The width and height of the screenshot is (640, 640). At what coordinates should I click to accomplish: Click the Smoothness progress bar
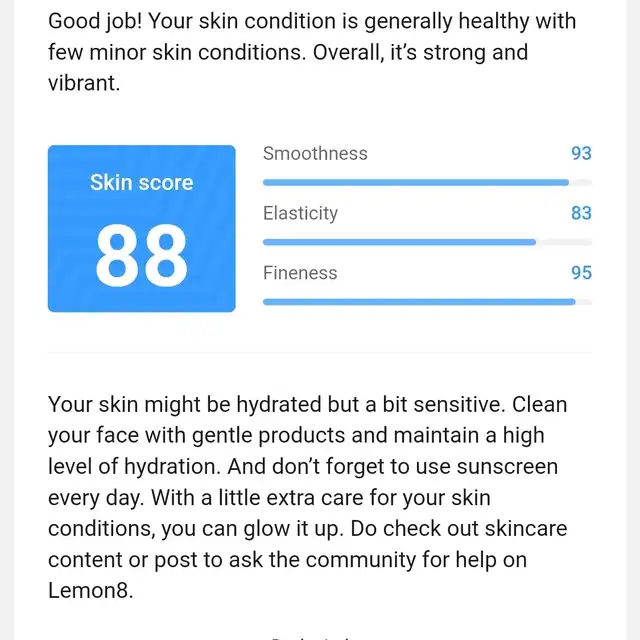coord(427,182)
